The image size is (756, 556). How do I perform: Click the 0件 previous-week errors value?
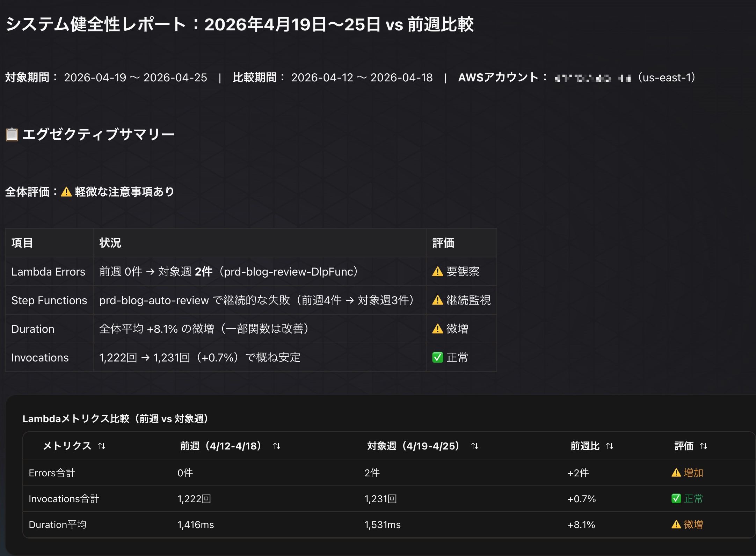click(x=185, y=473)
